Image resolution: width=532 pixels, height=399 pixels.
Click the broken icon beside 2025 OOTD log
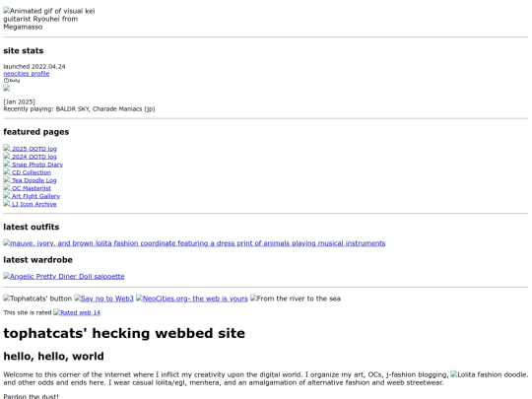[7, 148]
